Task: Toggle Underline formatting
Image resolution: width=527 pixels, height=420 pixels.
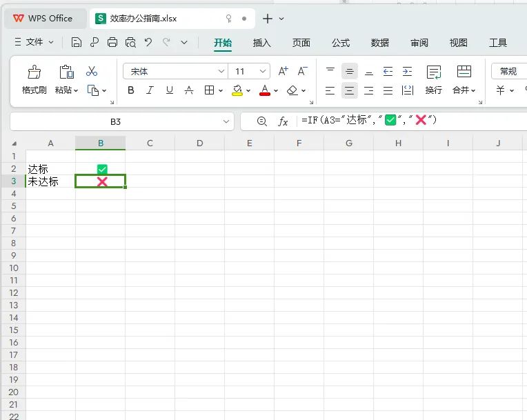Action: coord(170,90)
